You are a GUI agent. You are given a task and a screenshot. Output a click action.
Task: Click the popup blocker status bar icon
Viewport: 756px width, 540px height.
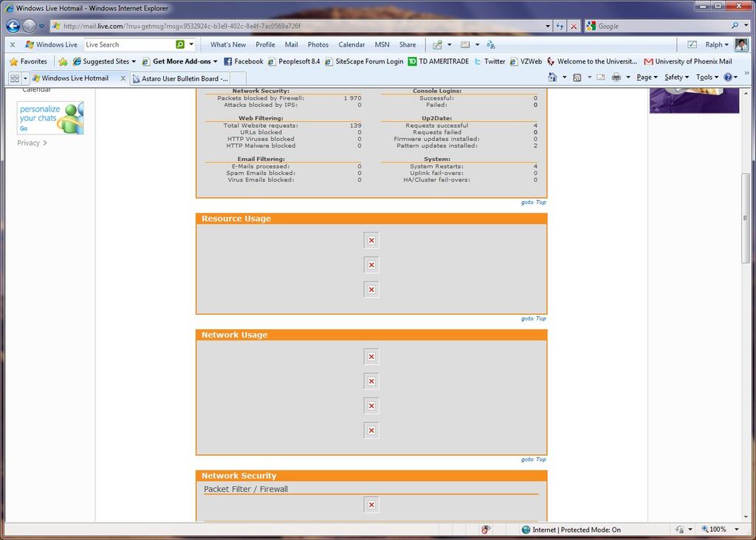tap(486, 530)
